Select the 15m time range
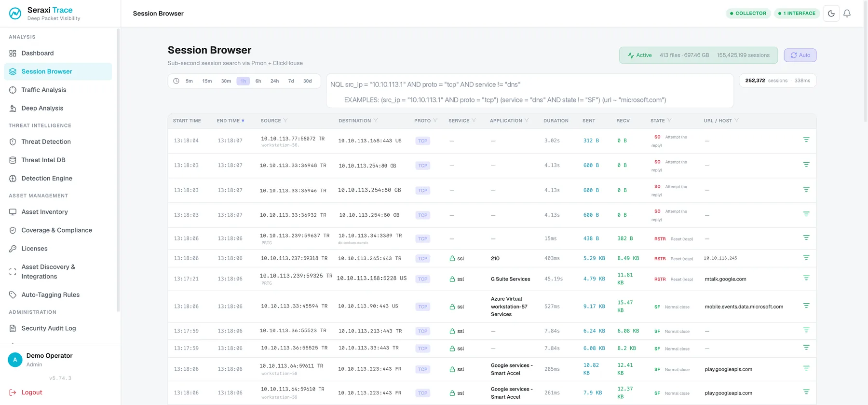868x405 pixels. tap(207, 81)
